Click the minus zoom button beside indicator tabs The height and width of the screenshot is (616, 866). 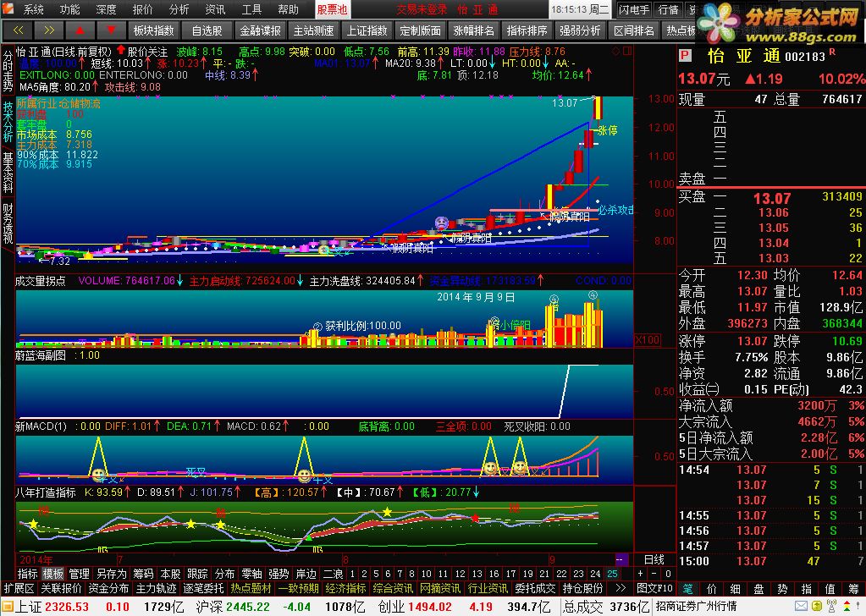654,574
